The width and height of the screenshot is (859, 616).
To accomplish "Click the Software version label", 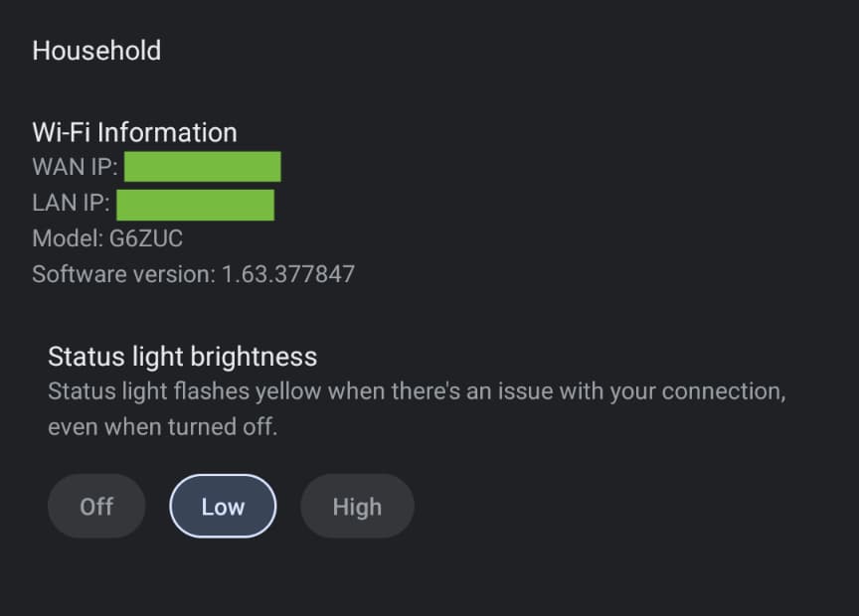I will click(122, 274).
